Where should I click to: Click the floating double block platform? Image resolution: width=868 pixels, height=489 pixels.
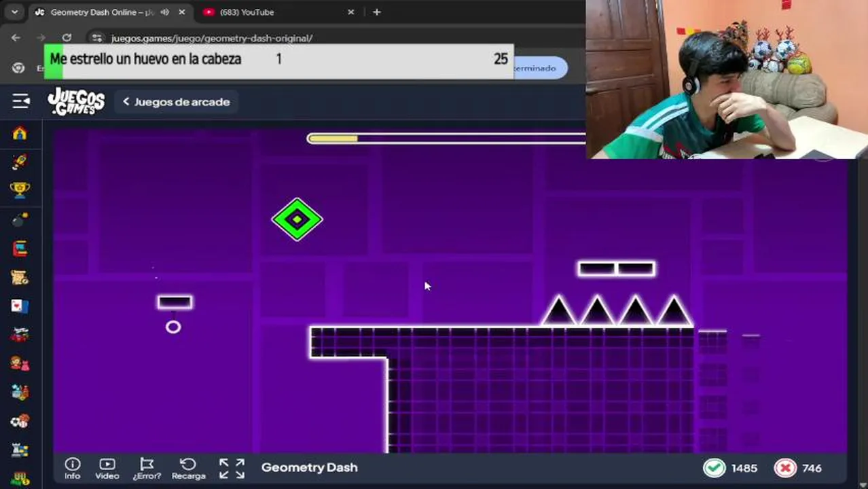616,269
